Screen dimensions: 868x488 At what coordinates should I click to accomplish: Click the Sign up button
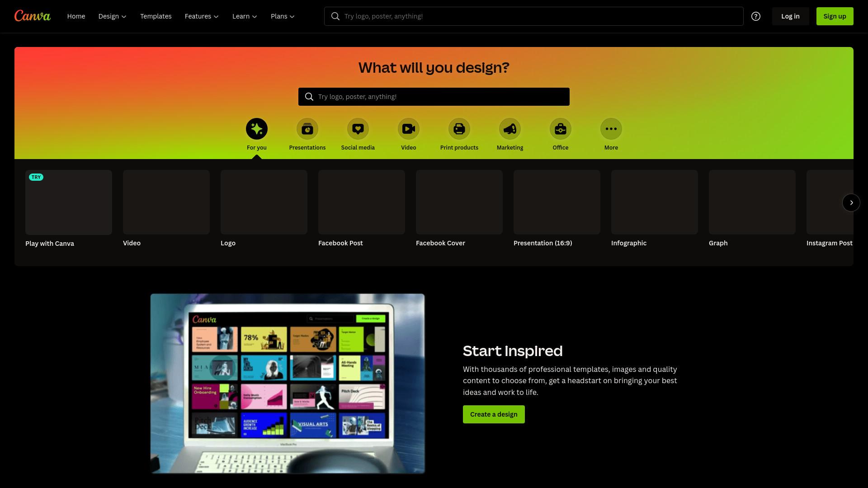pos(835,16)
